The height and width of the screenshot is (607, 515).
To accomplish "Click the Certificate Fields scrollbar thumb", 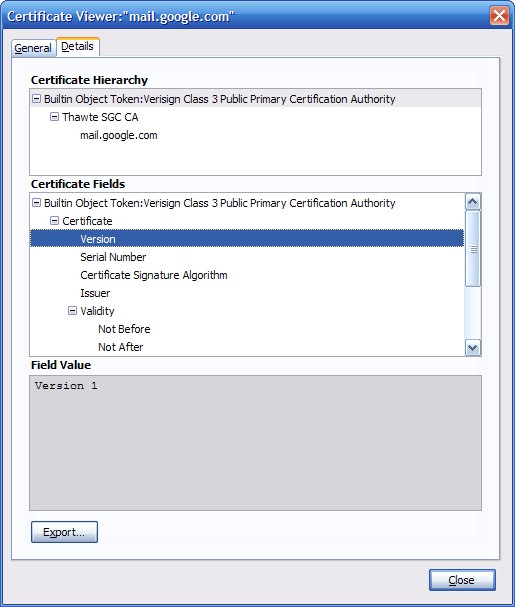I will click(x=472, y=249).
